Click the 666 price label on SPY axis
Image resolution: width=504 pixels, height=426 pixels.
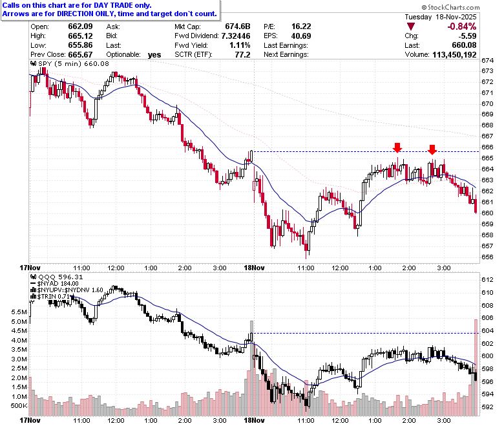pos(487,147)
